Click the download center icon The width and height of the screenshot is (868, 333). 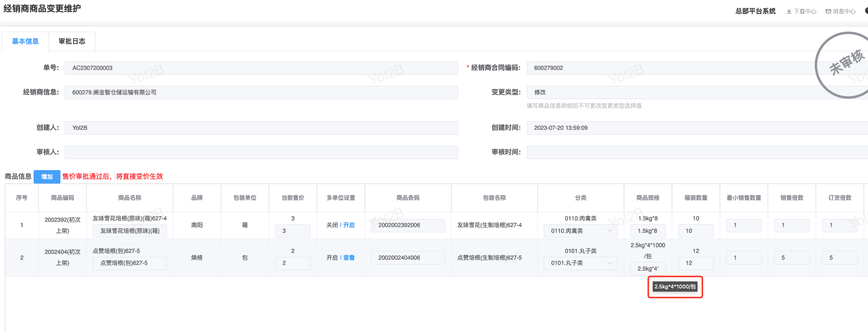(x=789, y=11)
